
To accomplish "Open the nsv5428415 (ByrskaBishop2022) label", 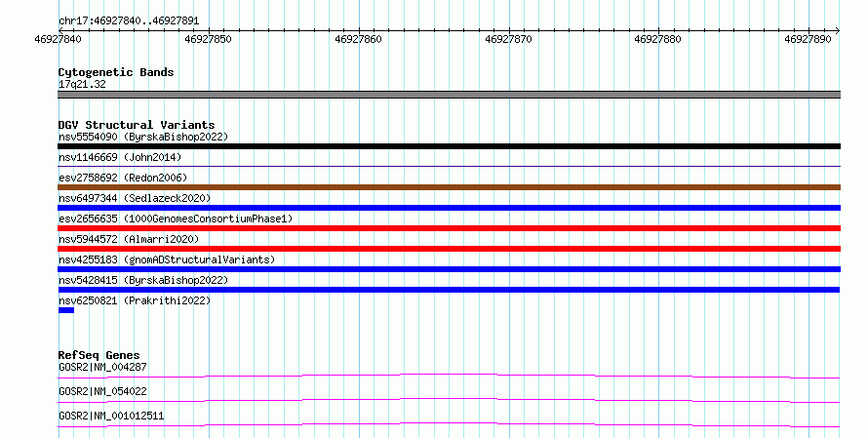I will (143, 280).
